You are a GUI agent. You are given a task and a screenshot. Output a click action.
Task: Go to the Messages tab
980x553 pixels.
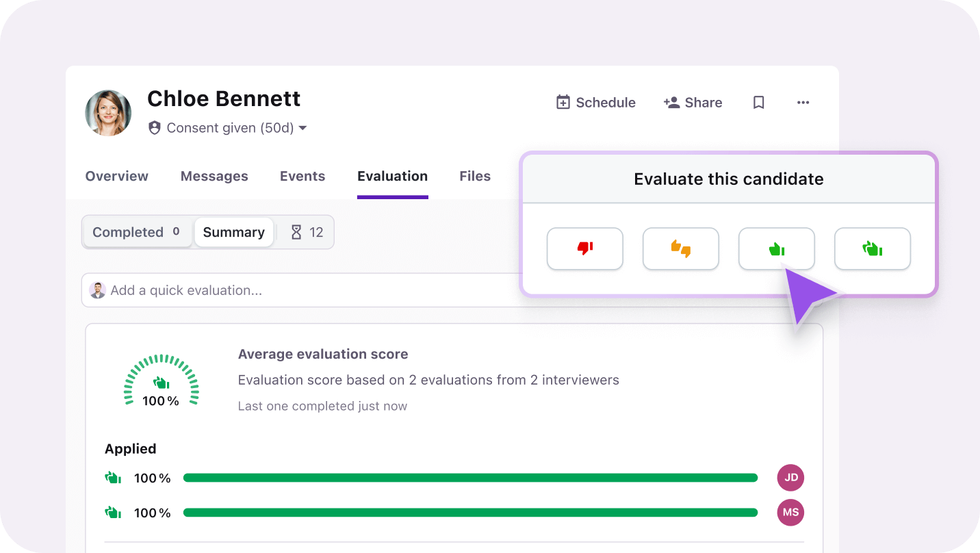(x=214, y=177)
